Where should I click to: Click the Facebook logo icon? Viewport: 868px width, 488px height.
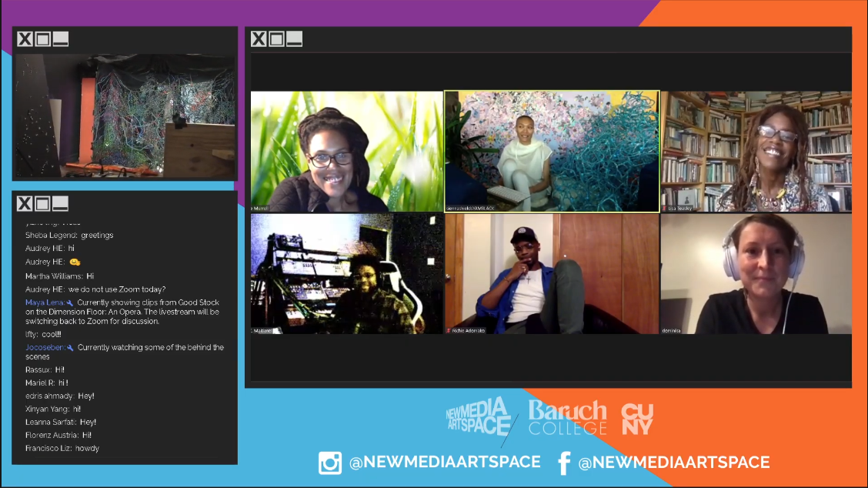(564, 463)
